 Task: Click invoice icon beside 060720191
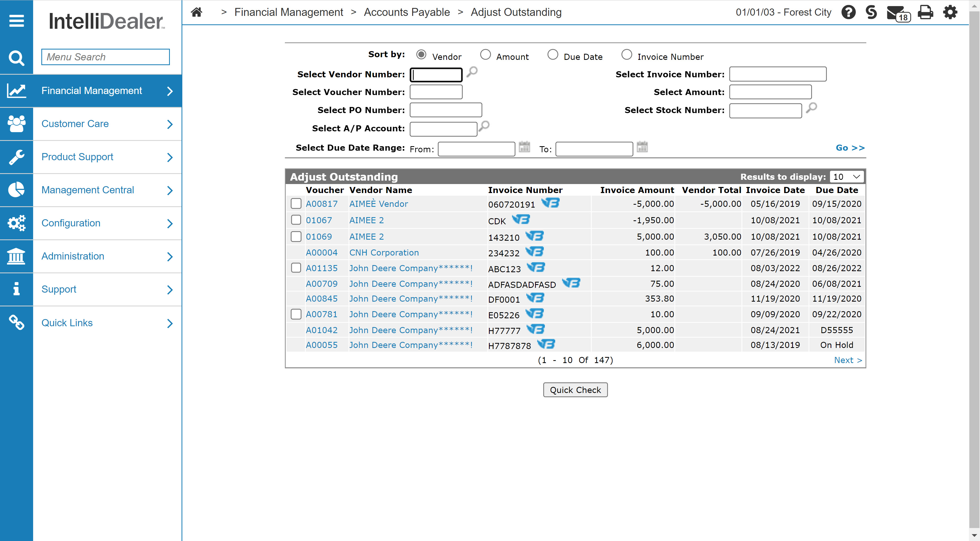(550, 203)
